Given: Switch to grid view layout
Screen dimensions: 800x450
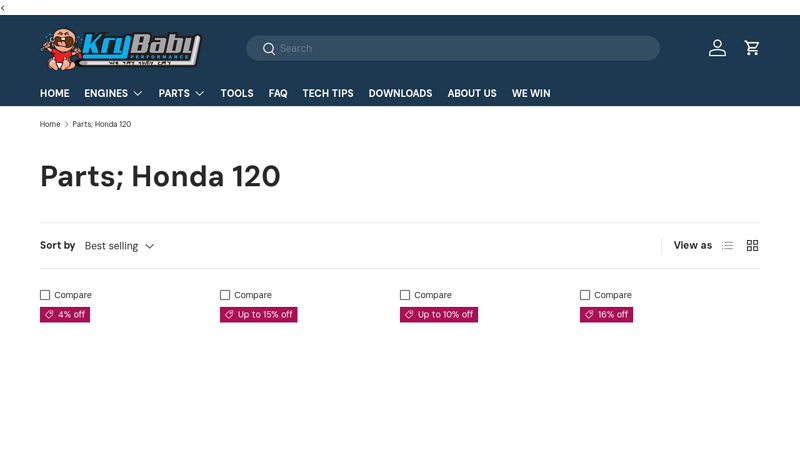Looking at the screenshot, I should (x=752, y=246).
